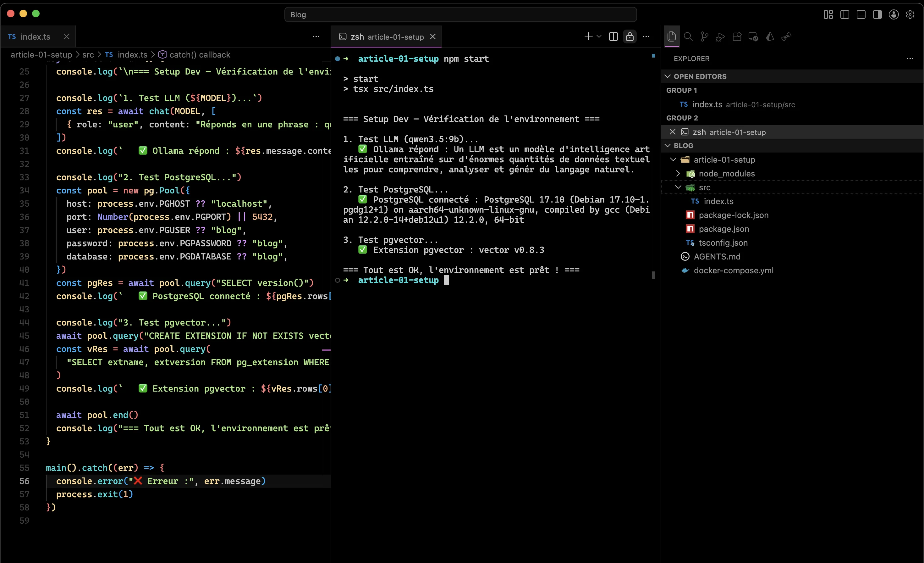Open the Search view icon
This screenshot has height=563, width=924.
688,36
